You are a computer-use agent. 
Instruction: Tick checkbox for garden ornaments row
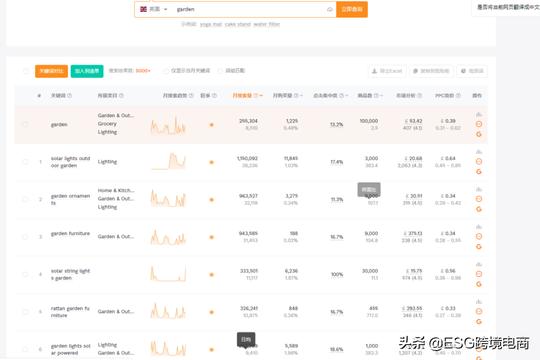(25, 199)
